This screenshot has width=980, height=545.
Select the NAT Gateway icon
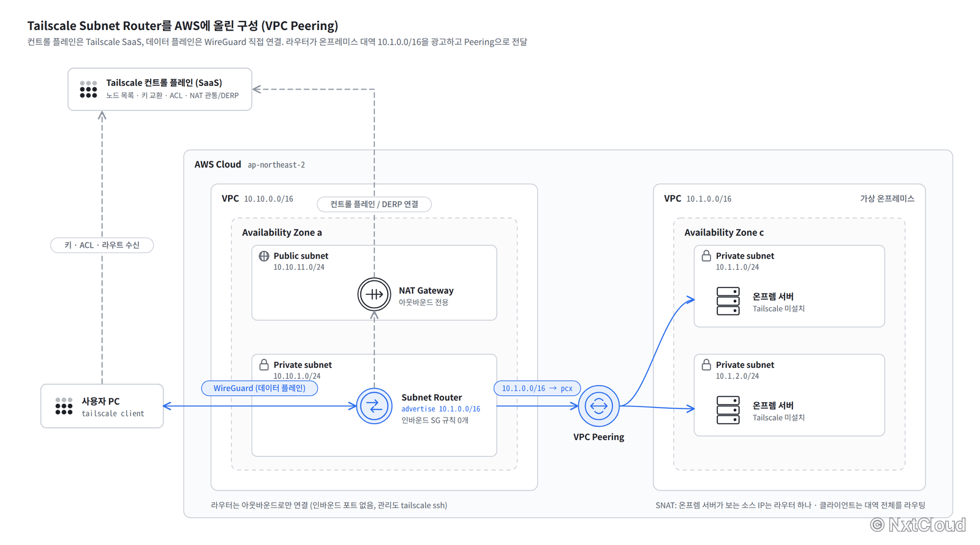click(x=374, y=294)
